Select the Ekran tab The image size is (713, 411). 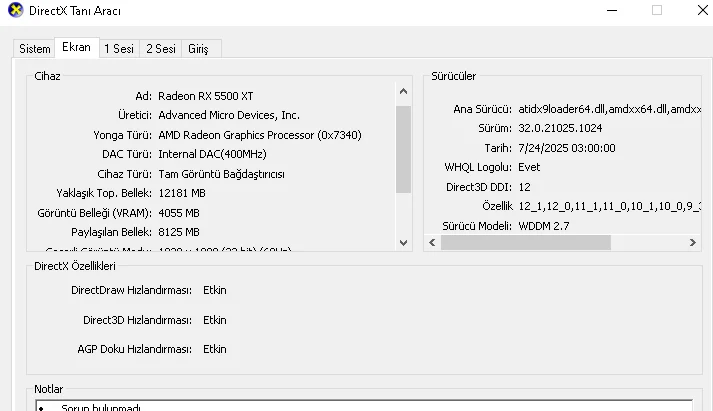point(76,47)
